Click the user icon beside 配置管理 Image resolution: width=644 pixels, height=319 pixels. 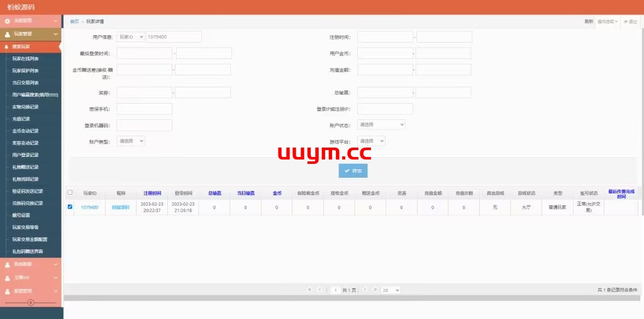[8, 291]
